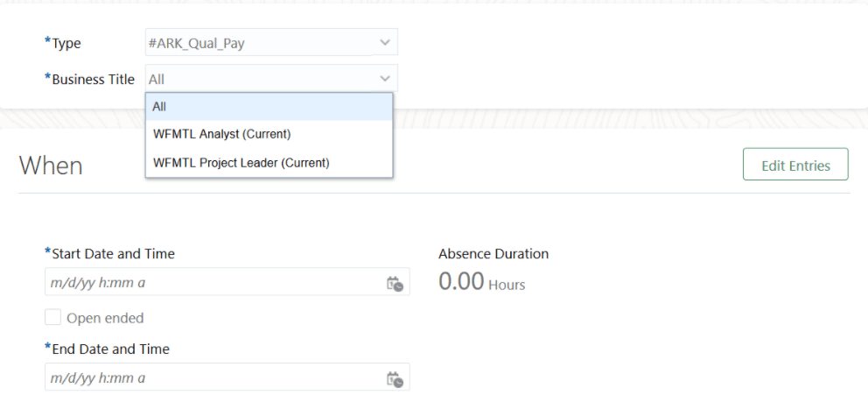This screenshot has height=395, width=868.
Task: Focus the End Date and Time input field
Action: 210,378
